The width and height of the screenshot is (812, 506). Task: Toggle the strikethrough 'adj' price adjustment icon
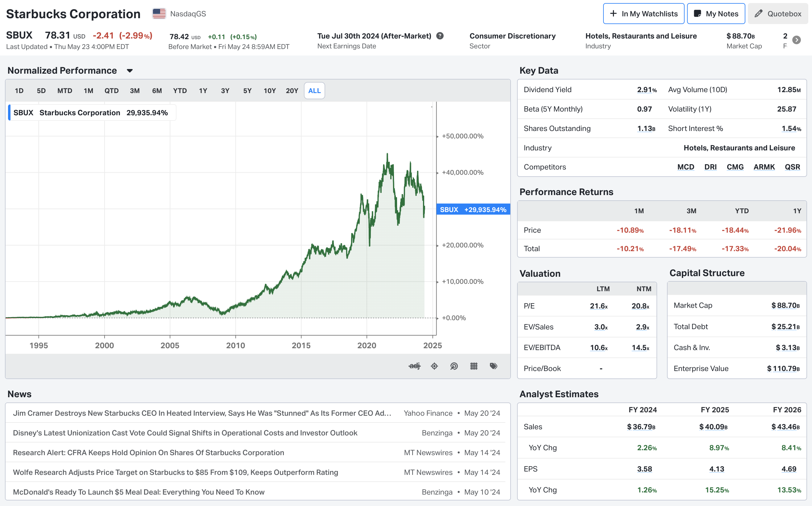click(x=414, y=366)
